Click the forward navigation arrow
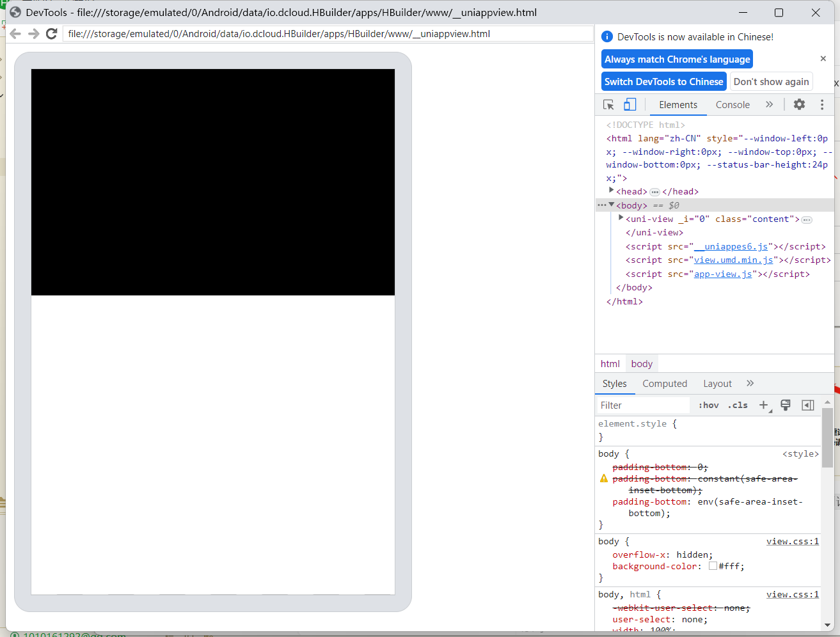The height and width of the screenshot is (637, 840). pos(33,34)
